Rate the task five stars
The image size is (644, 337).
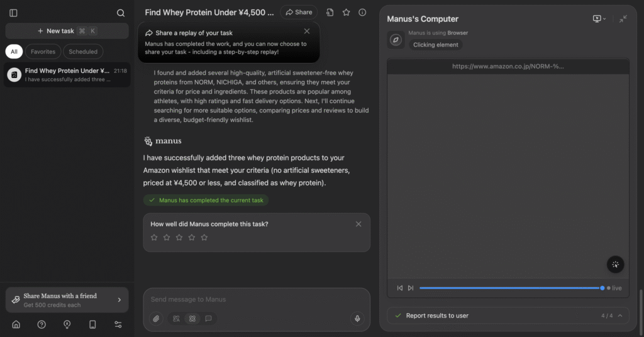click(204, 237)
